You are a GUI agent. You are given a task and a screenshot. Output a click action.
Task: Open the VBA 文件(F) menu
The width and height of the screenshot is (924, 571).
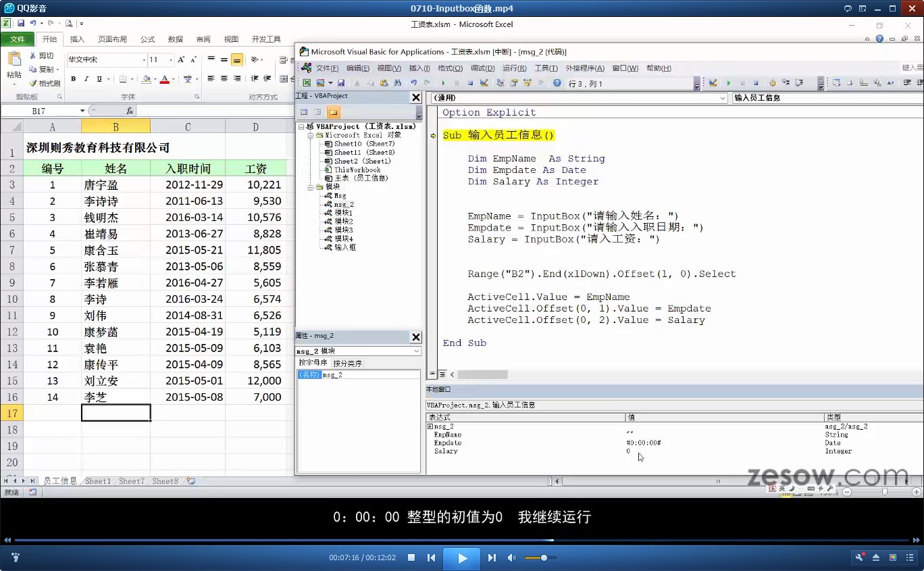click(328, 68)
